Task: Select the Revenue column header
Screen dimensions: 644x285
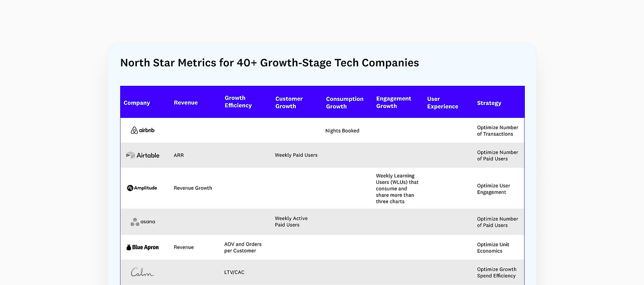Action: tap(186, 103)
